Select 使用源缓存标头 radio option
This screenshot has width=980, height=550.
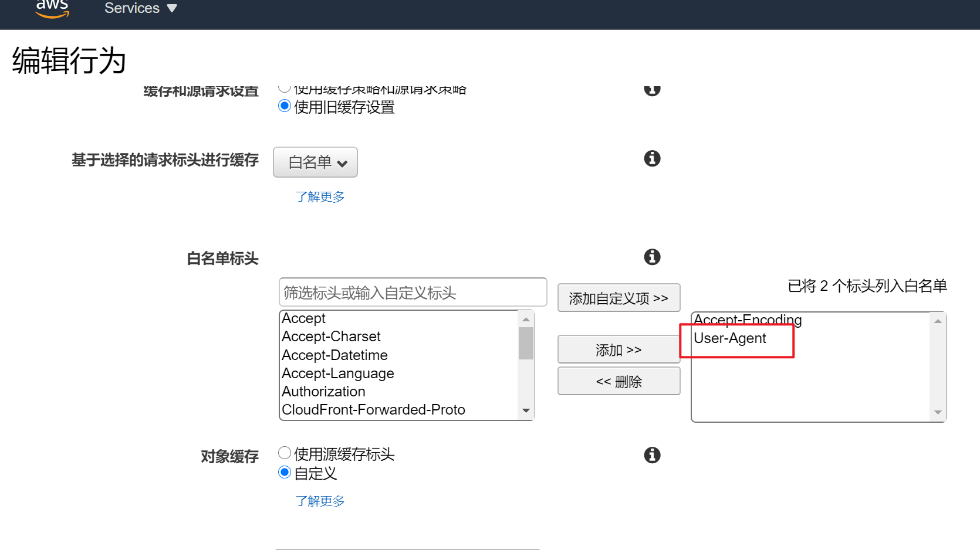click(285, 453)
